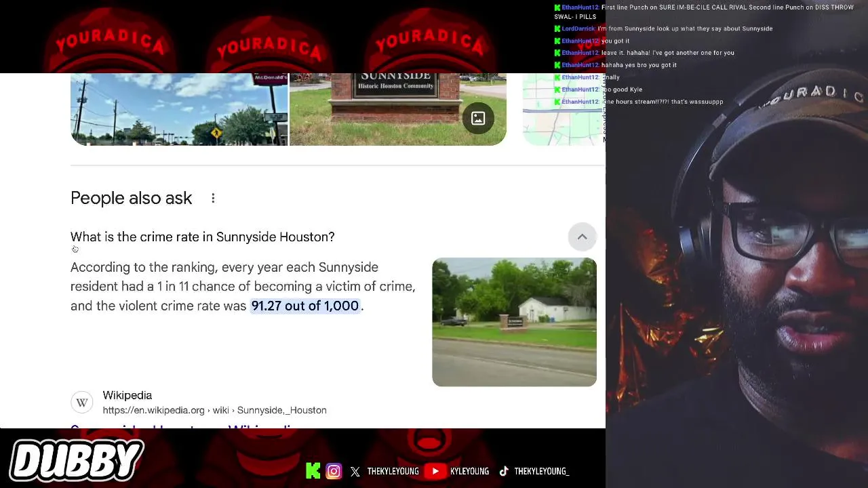This screenshot has width=868, height=488.
Task: Click the TikTok icon beside THEKYLEYOUNG_
Action: click(504, 471)
